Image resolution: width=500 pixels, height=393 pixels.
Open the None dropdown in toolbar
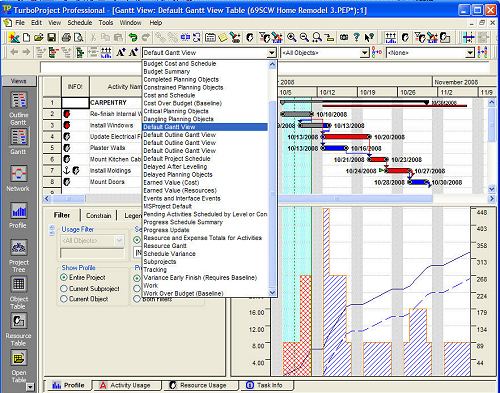(x=470, y=53)
